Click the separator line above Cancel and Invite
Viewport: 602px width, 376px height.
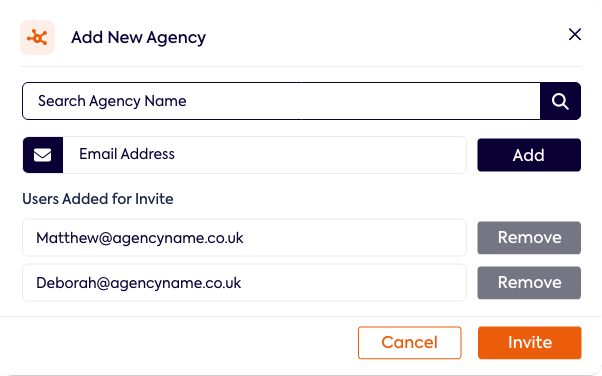pyautogui.click(x=301, y=316)
